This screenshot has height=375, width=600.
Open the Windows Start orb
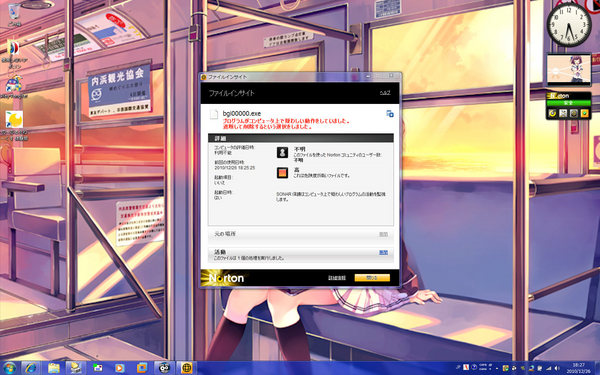click(9, 368)
